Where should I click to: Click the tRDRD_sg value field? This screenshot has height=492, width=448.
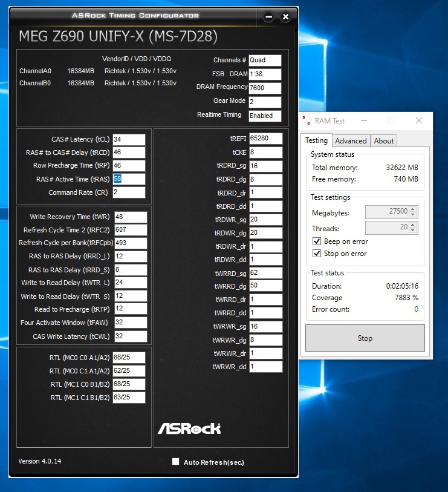(x=266, y=166)
